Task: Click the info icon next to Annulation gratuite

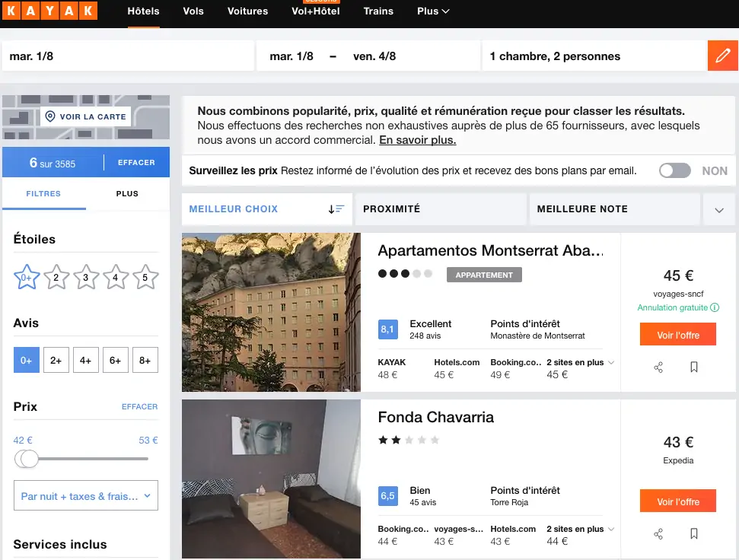Action: [715, 307]
